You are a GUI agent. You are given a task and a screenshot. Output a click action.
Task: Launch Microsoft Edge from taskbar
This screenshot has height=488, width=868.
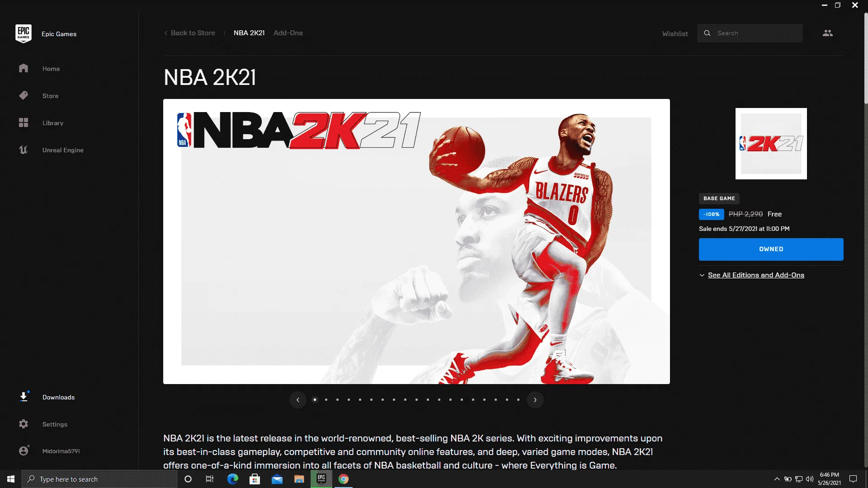(x=232, y=479)
